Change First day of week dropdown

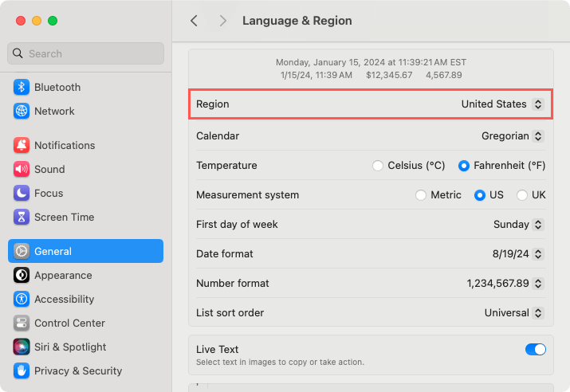tap(518, 225)
